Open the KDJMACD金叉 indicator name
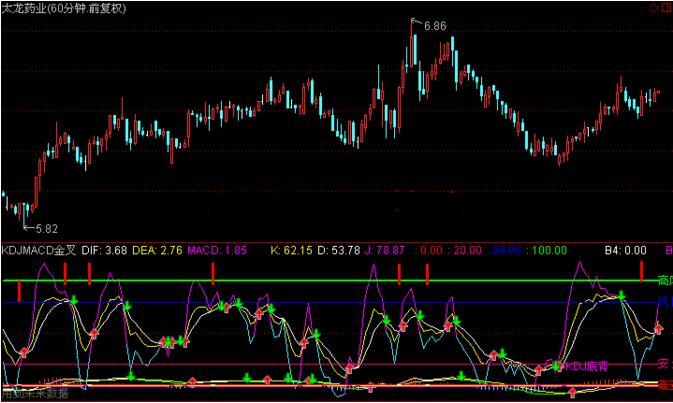Screen dimensions: 673x403 pos(37,249)
